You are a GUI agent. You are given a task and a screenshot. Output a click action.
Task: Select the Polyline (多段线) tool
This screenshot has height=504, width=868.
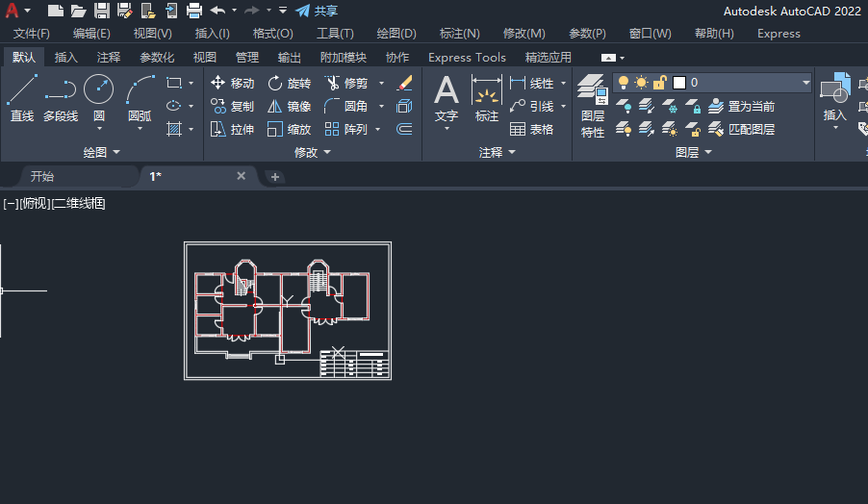[x=61, y=98]
